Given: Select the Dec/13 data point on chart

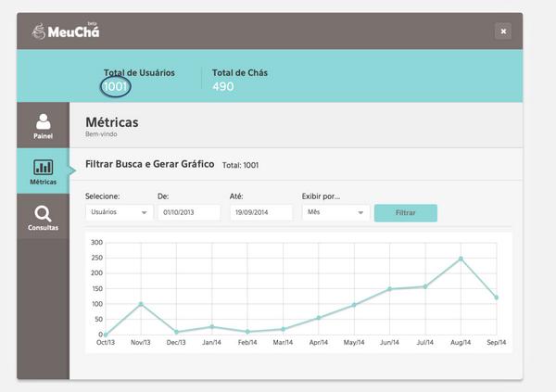Looking at the screenshot, I should [x=176, y=332].
